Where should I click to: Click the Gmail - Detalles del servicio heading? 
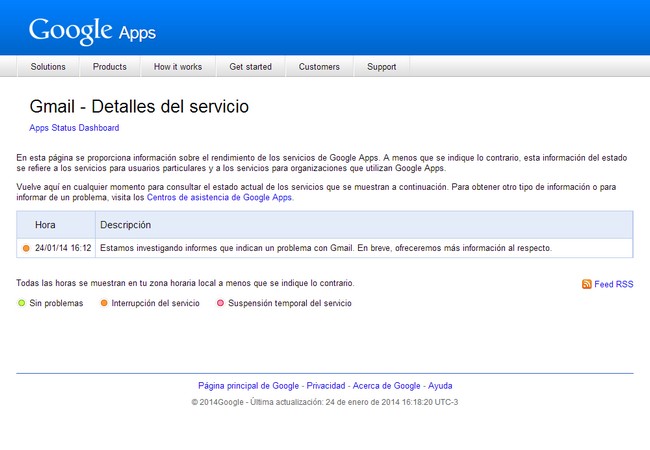(x=139, y=106)
